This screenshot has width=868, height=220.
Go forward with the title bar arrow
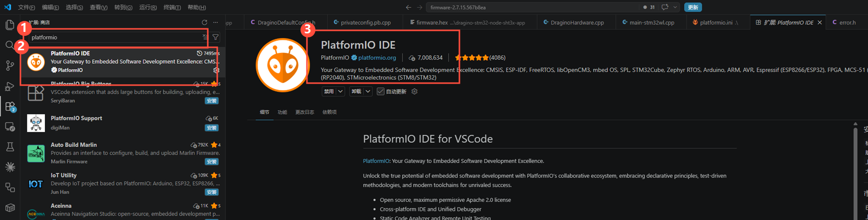(x=420, y=7)
